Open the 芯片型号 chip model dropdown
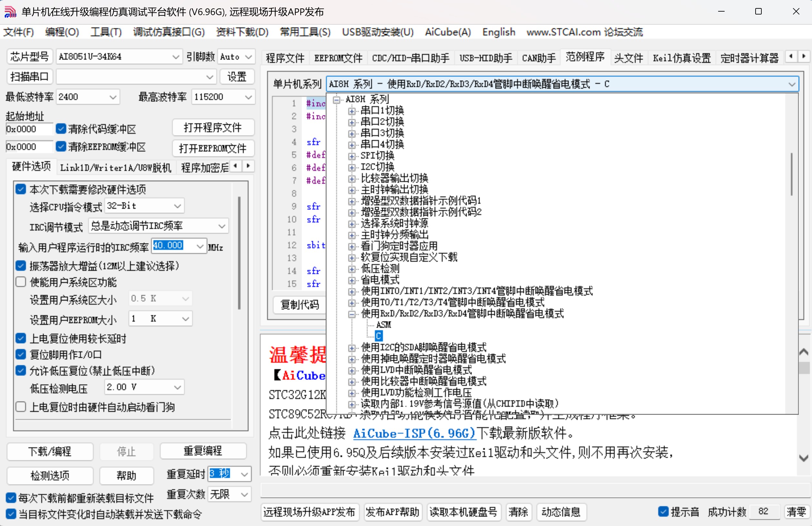This screenshot has height=526, width=812. 176,56
